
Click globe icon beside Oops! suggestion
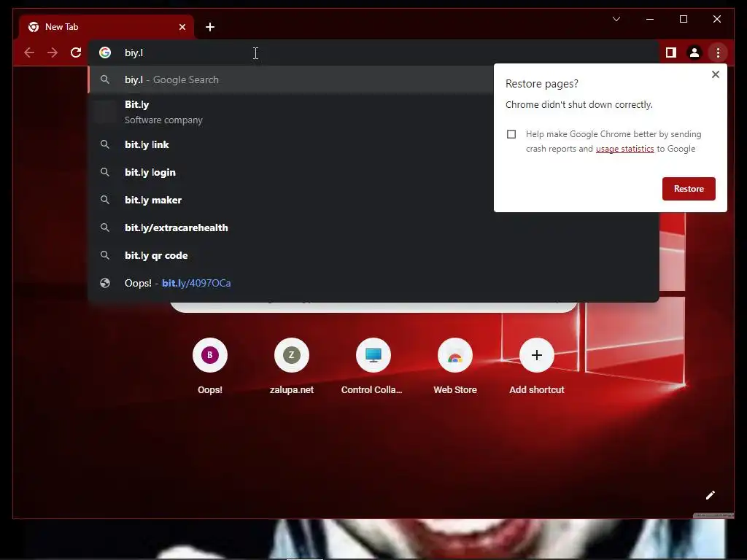coord(105,283)
